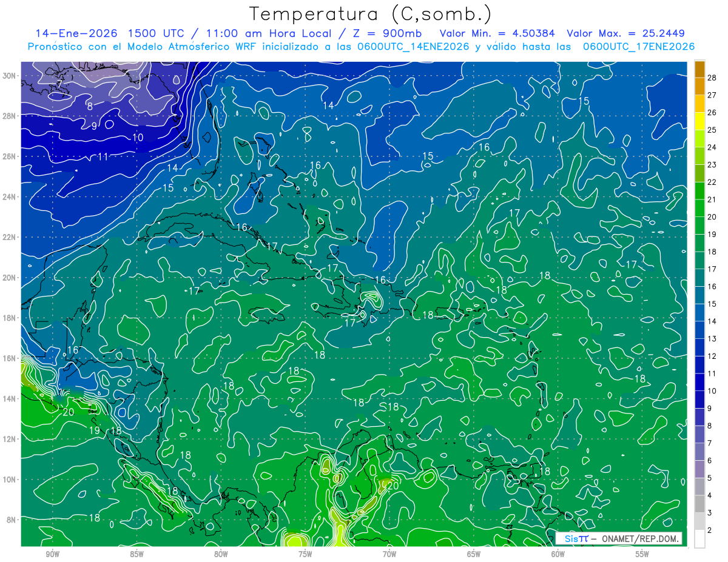Select the 22 label on the color scale
The height and width of the screenshot is (562, 728).
(x=712, y=182)
